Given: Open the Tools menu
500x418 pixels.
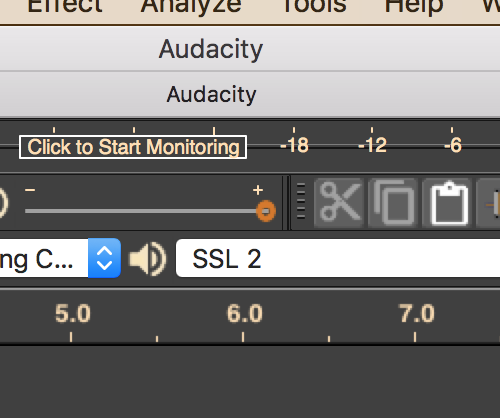Looking at the screenshot, I should pyautogui.click(x=314, y=7).
